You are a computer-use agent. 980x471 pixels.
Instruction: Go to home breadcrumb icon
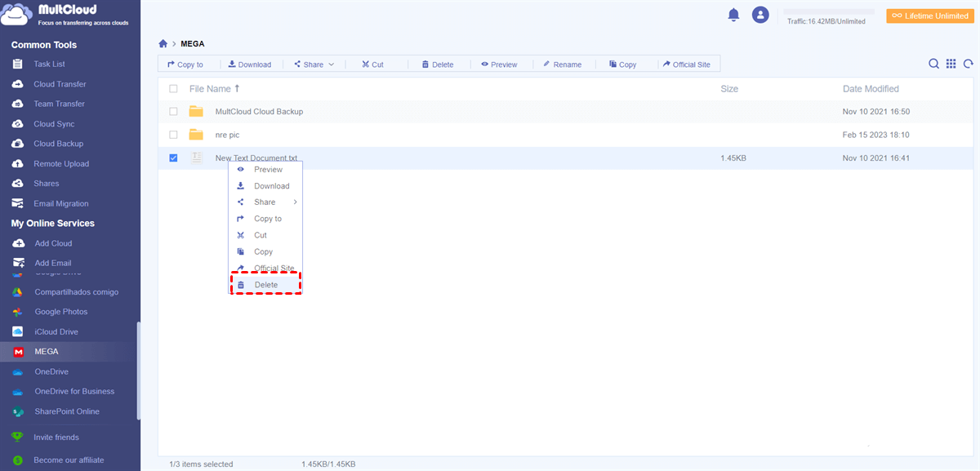pos(163,43)
